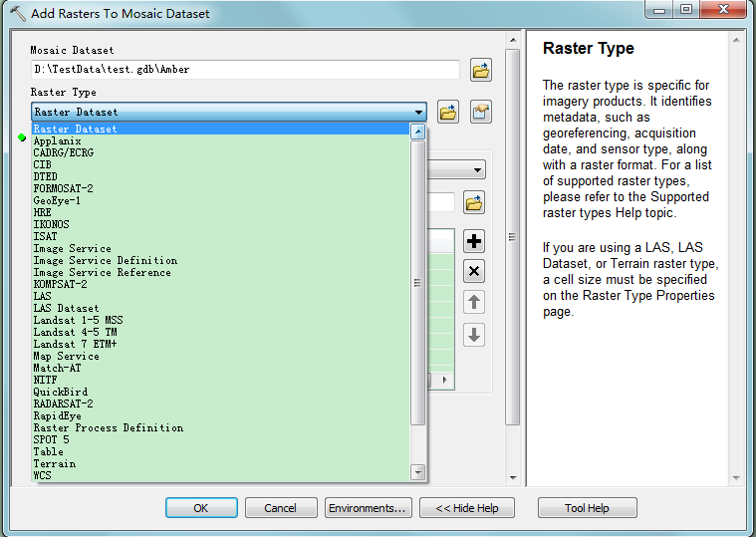
Task: Open Tool Help
Action: click(x=587, y=508)
